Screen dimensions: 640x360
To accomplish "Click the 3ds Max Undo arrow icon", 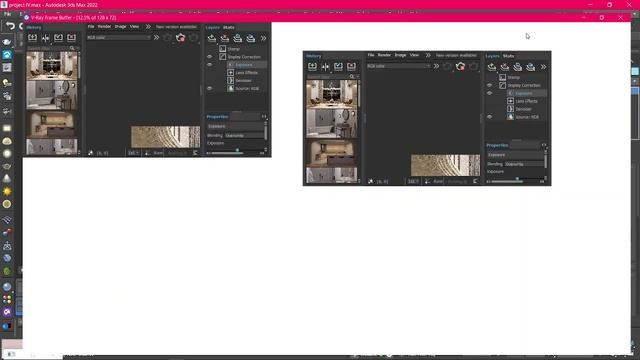I will 10,27.
